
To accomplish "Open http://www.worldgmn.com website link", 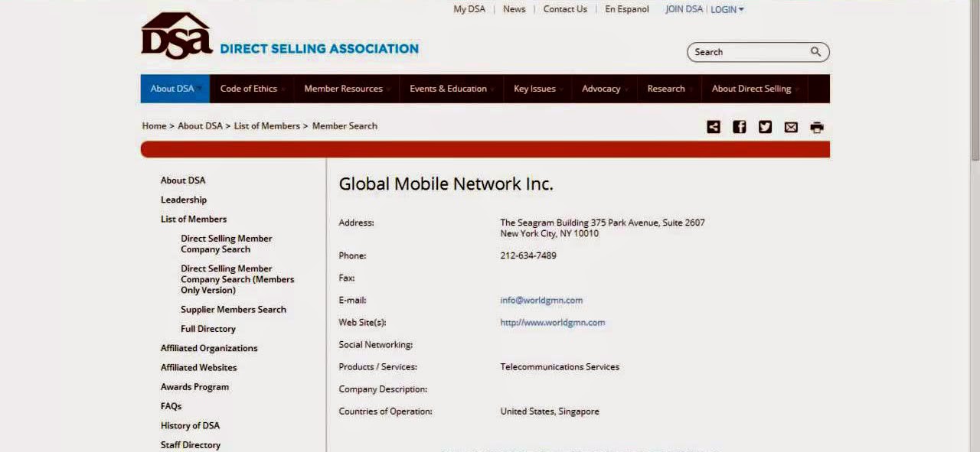I will (553, 323).
